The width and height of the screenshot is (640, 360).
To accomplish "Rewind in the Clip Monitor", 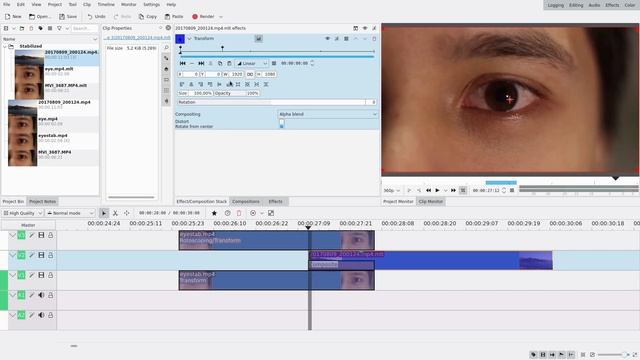I will point(428,190).
